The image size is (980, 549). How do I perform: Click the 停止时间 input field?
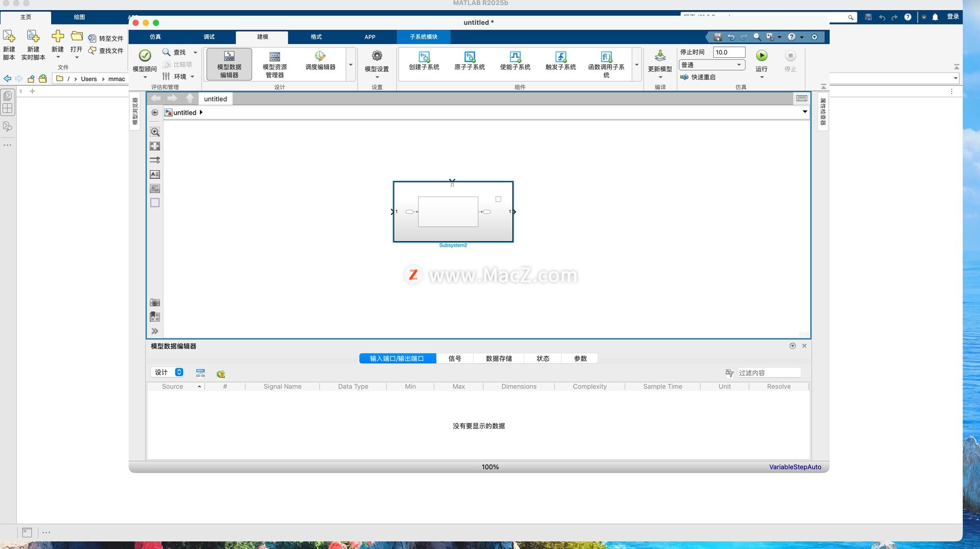pos(728,52)
